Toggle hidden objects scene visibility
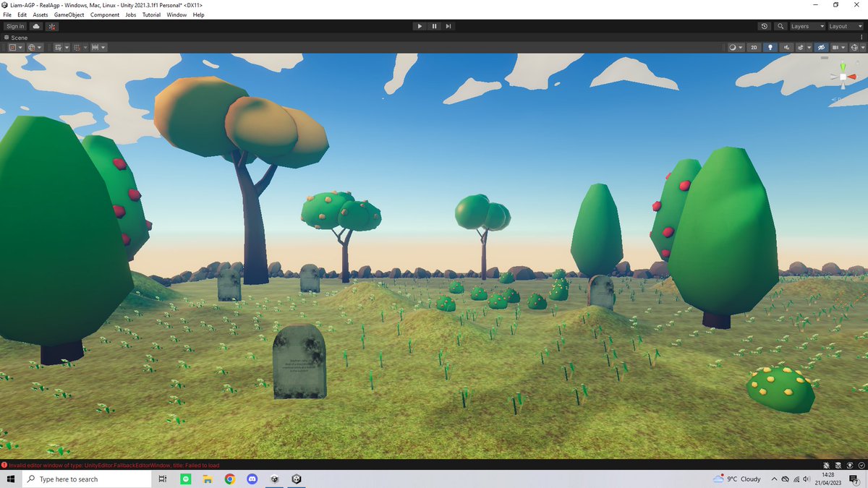 coord(821,47)
